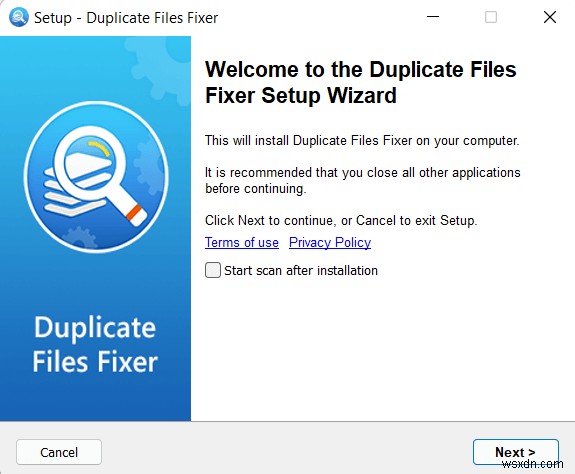Click the small gear at logo circle bottom
The image size is (575, 474).
tap(79, 238)
